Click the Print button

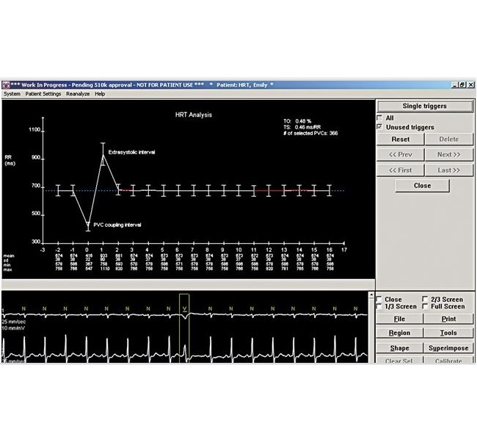[x=448, y=319]
